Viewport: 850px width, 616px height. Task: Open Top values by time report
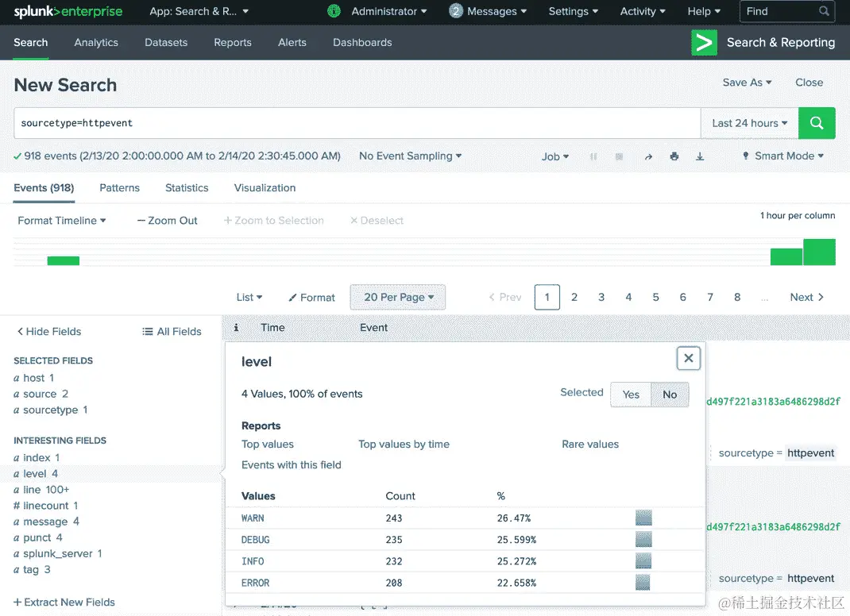click(x=404, y=445)
